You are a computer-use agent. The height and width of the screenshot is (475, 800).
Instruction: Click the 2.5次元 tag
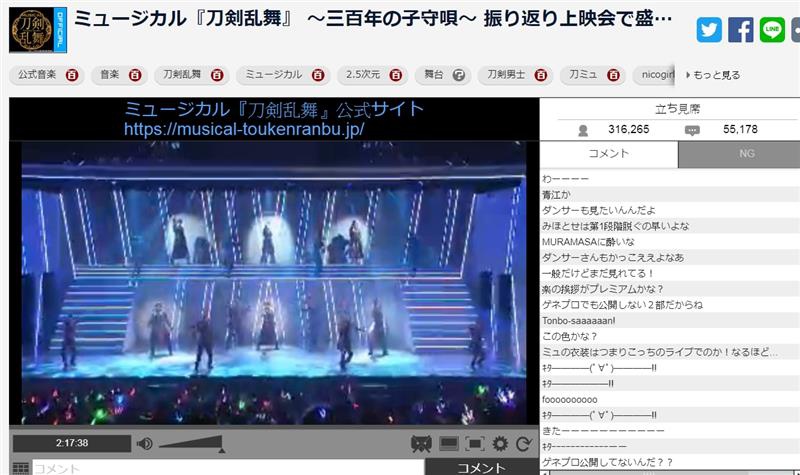(x=363, y=74)
